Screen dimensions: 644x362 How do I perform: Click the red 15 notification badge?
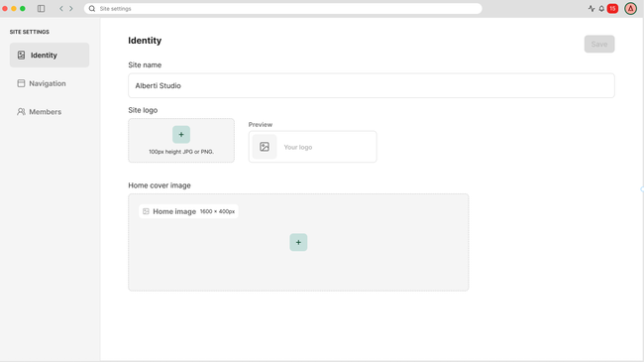(612, 8)
